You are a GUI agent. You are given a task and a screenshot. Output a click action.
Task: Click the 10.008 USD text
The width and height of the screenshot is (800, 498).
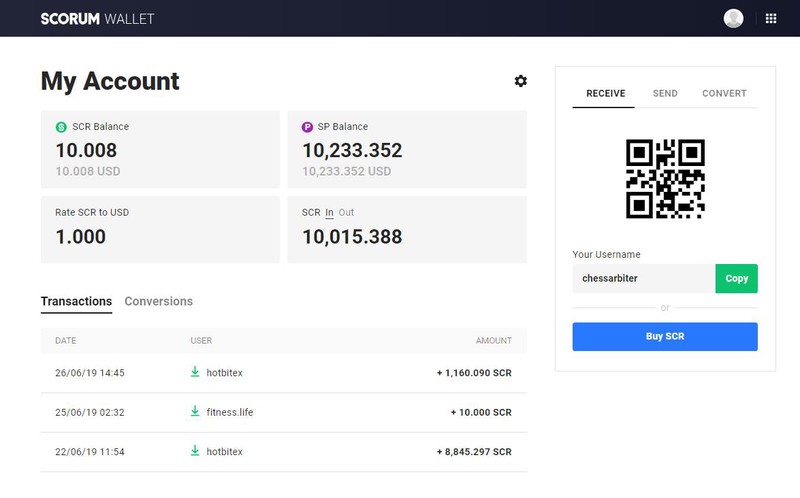point(88,171)
